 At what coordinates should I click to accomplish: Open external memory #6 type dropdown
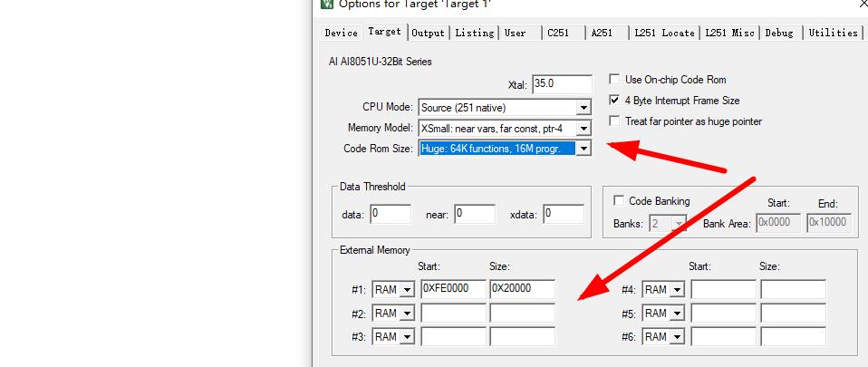678,336
